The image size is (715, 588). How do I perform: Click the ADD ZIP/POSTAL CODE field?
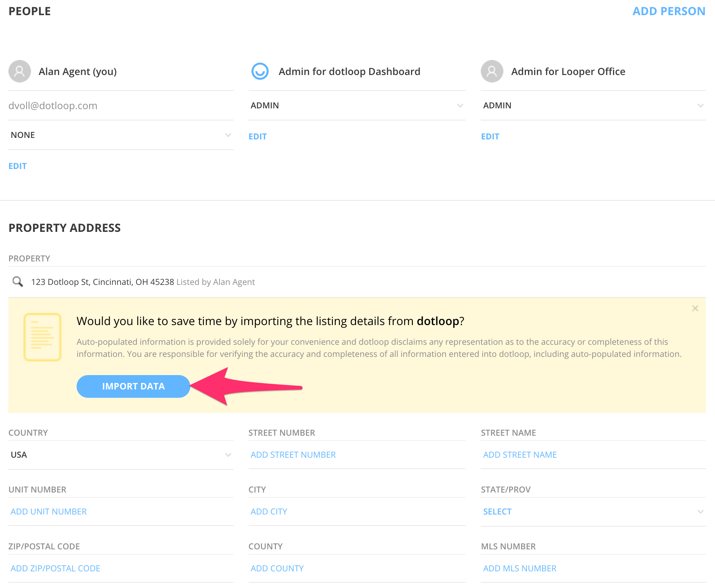[x=121, y=569]
